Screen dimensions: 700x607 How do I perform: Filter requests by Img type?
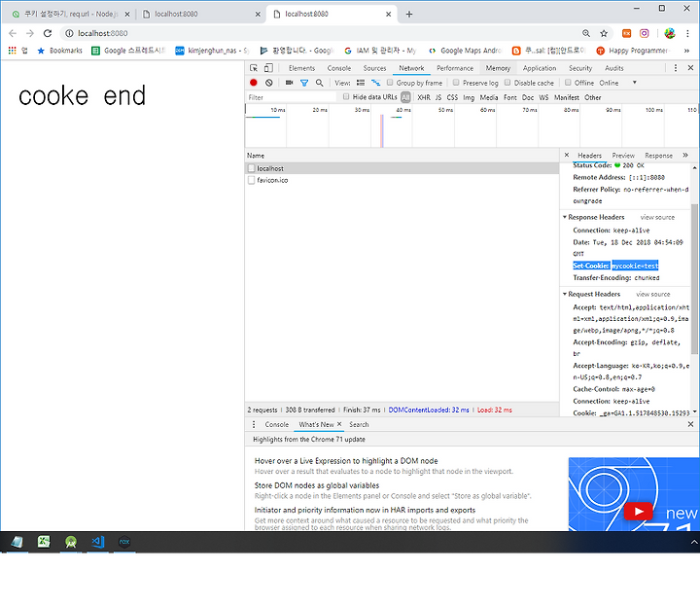469,97
